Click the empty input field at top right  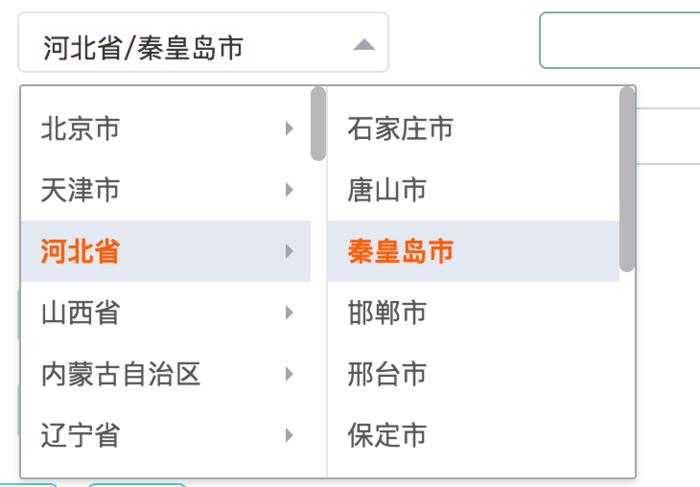(620, 41)
